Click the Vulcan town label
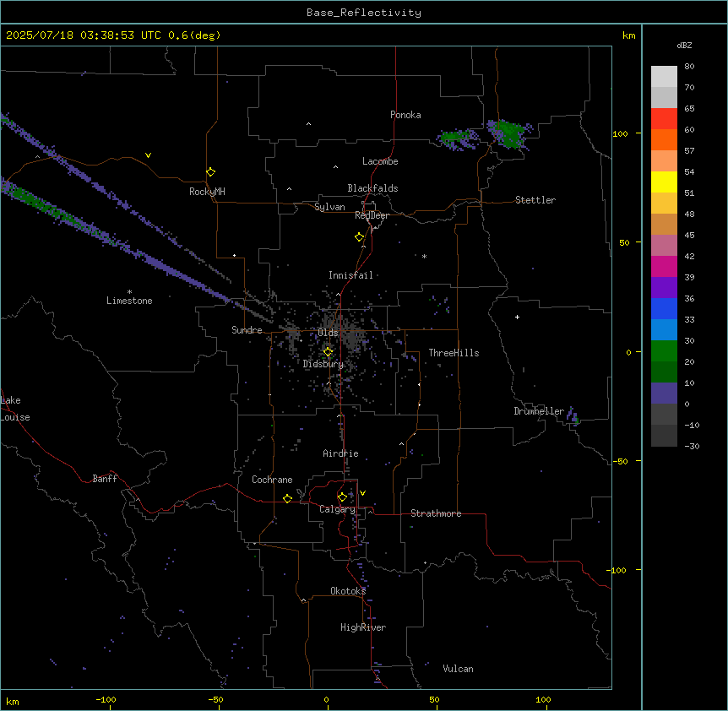The image size is (728, 711). point(459,669)
